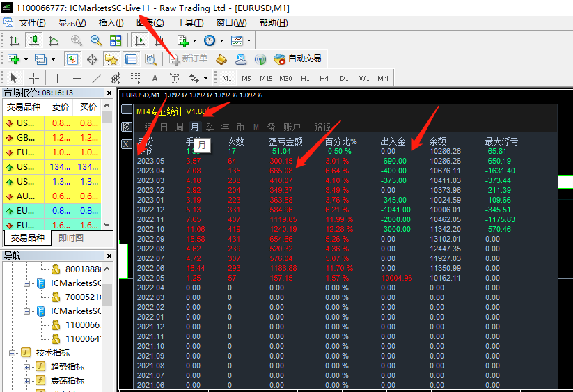The height and width of the screenshot is (392, 573).
Task: Switch timeframe to M5
Action: [x=246, y=78]
